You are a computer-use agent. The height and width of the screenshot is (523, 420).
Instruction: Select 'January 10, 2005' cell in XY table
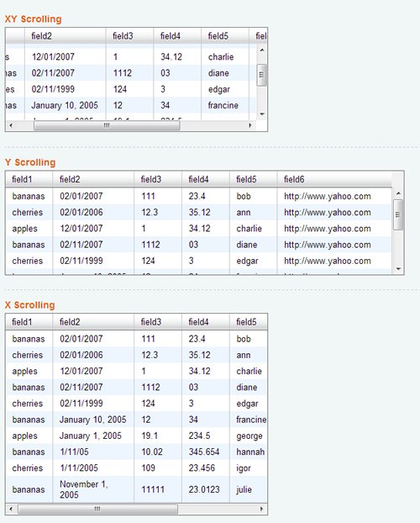(66, 105)
